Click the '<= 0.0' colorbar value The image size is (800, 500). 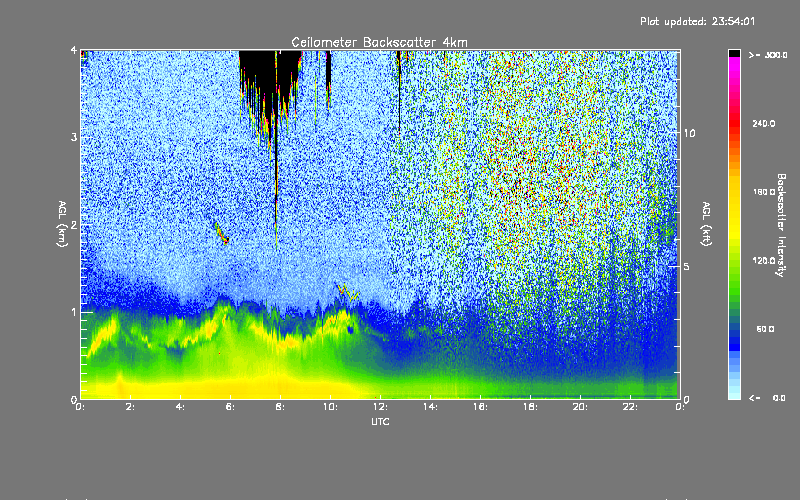point(767,397)
